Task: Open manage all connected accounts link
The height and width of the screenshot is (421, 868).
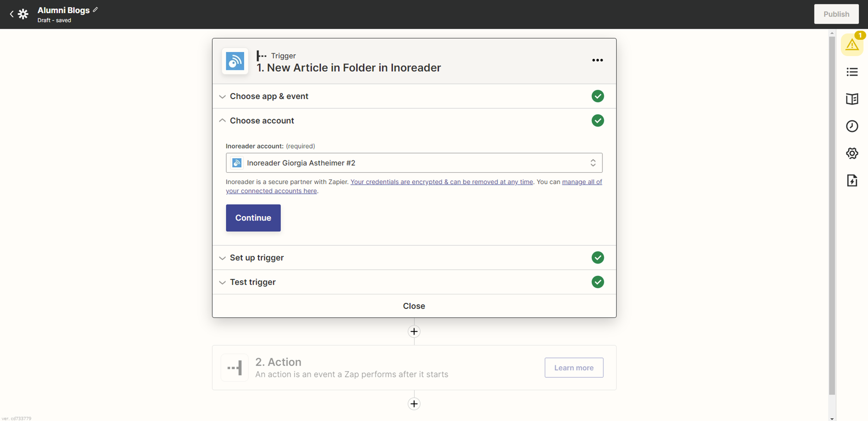Action: click(414, 186)
